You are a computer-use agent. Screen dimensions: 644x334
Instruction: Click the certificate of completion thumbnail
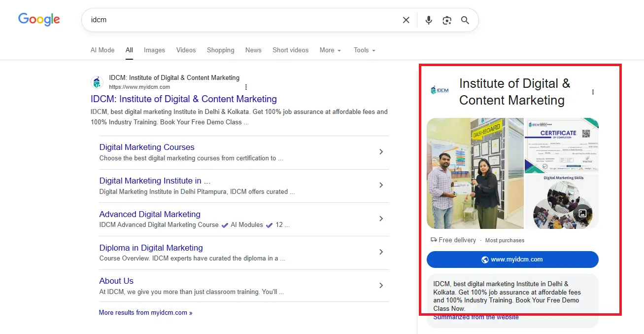562,145
